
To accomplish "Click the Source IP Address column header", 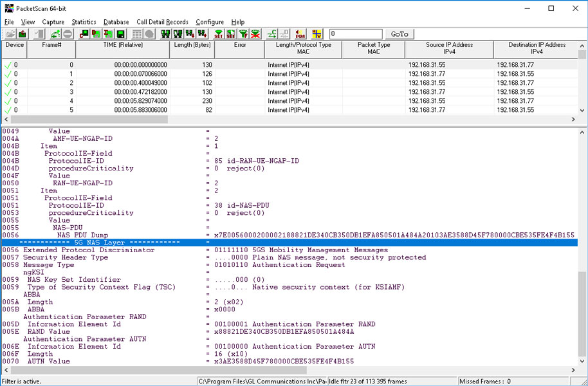I will point(449,50).
